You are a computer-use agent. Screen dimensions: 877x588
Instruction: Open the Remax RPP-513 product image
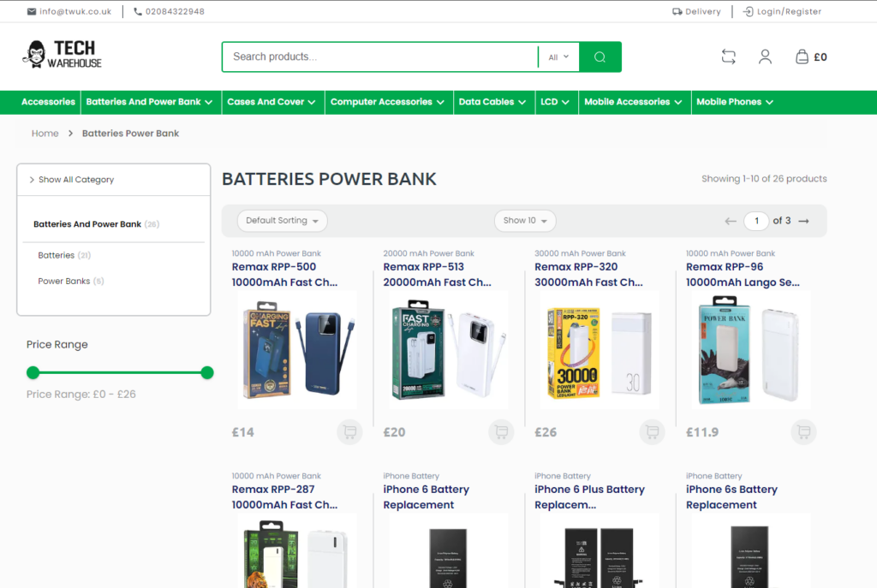coord(449,350)
